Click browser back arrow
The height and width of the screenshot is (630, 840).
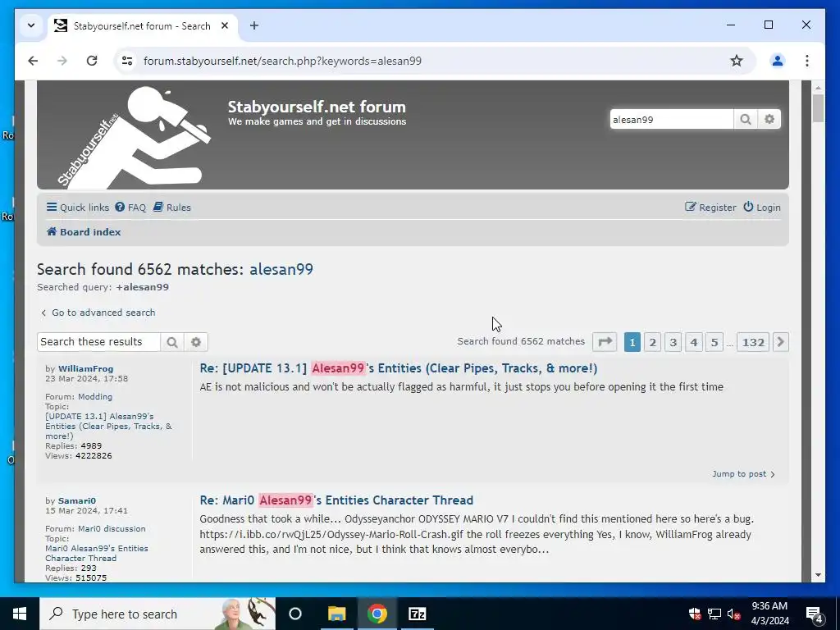[x=33, y=61]
